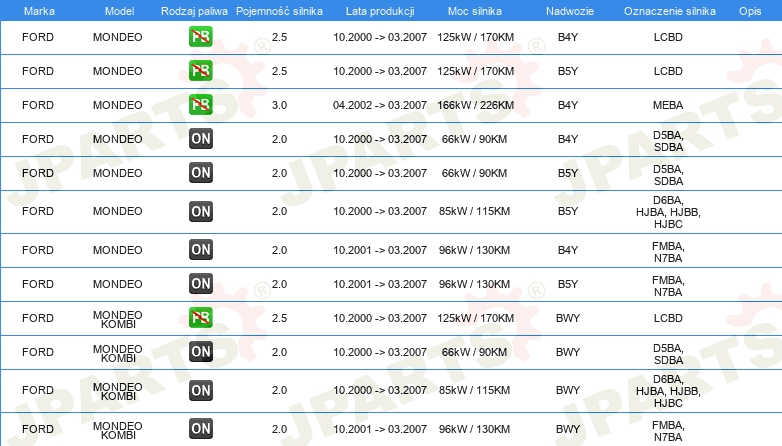The width and height of the screenshot is (782, 446).
Task: Click MONDEO KOMBI model in the 96kW row
Action: tap(118, 431)
